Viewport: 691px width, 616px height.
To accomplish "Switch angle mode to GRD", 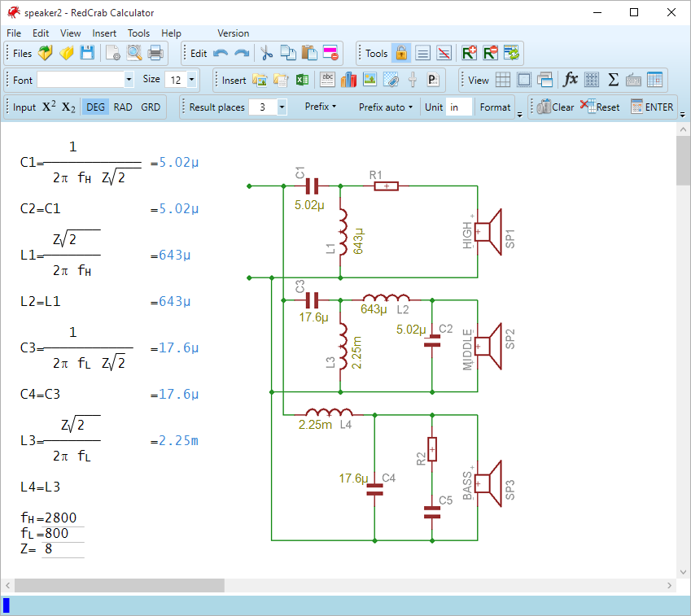I will [151, 107].
